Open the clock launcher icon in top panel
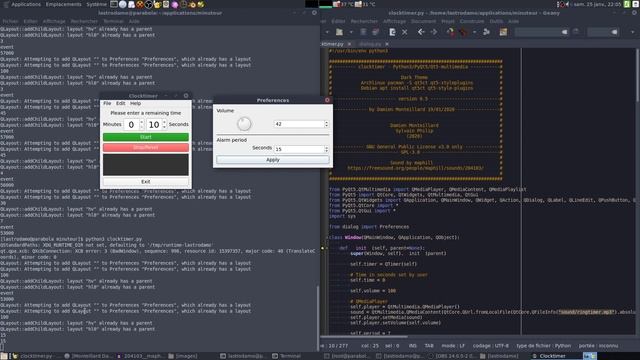Viewport: 640px width, 360px height. tap(183, 4)
